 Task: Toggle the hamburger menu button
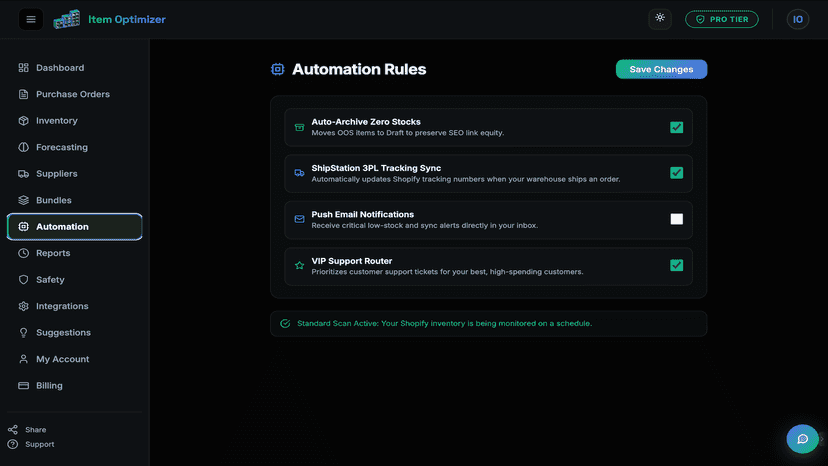31,20
